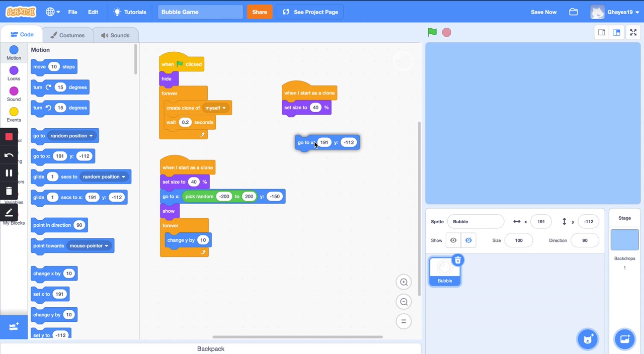Click the green flag to run project
Screen dimensions: 644x354
pyautogui.click(x=432, y=32)
